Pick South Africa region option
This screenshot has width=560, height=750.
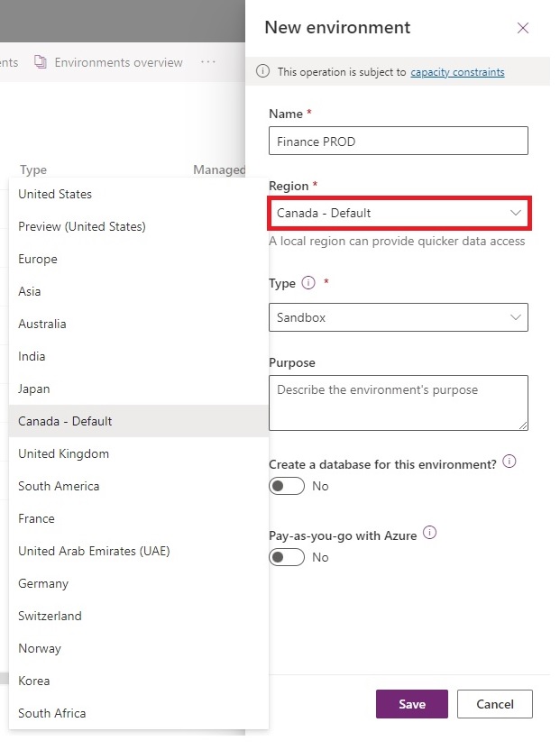(52, 713)
